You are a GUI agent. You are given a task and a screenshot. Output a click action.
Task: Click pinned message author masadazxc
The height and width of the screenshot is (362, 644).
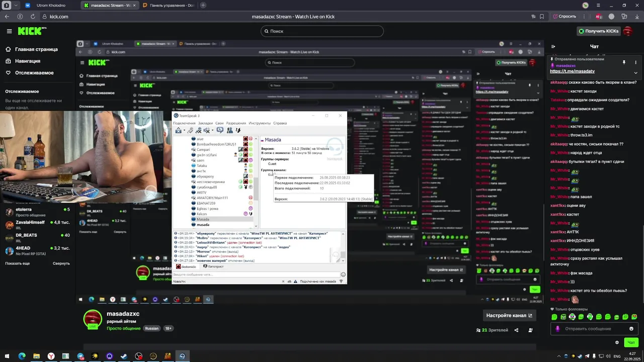click(566, 65)
